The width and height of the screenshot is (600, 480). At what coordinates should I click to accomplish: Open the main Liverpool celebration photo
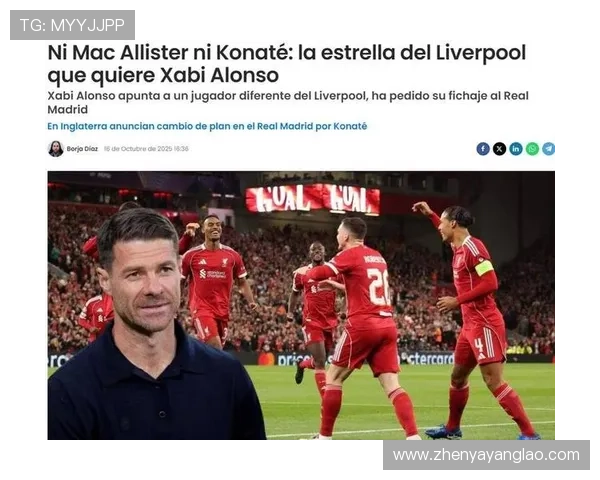pyautogui.click(x=301, y=305)
